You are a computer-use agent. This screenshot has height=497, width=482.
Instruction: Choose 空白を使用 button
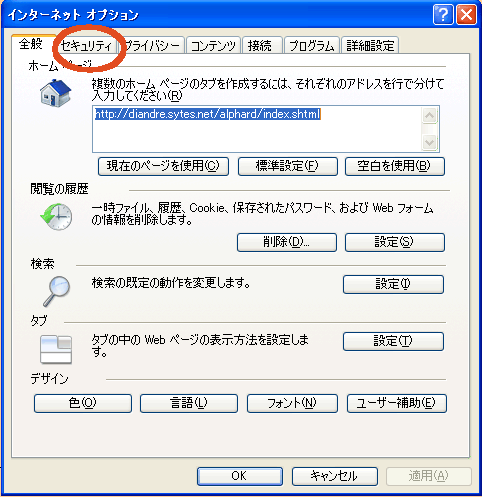[x=395, y=166]
